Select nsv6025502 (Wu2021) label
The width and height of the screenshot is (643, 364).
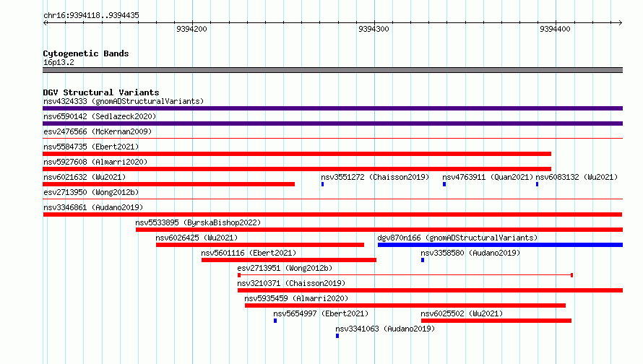pyautogui.click(x=462, y=313)
